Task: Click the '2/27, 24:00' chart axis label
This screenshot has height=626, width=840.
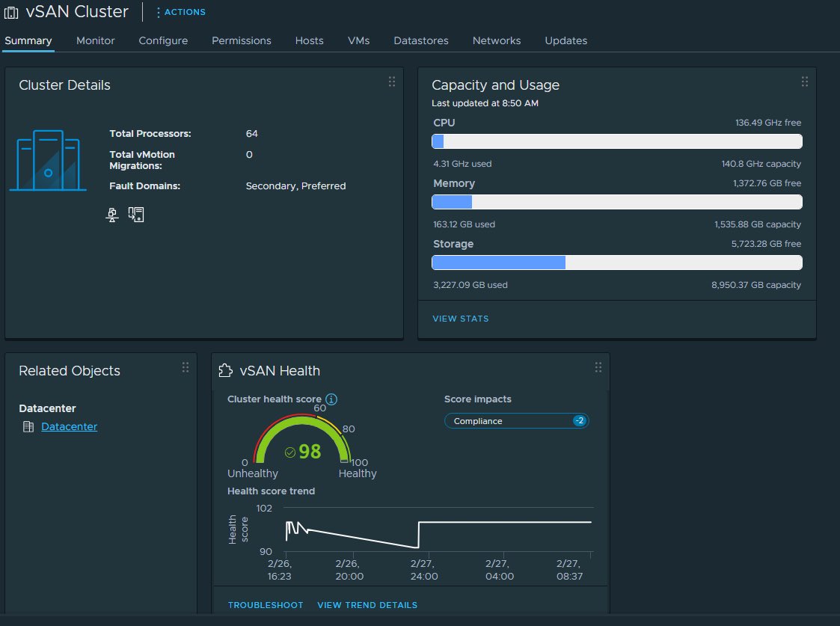Action: tap(424, 570)
